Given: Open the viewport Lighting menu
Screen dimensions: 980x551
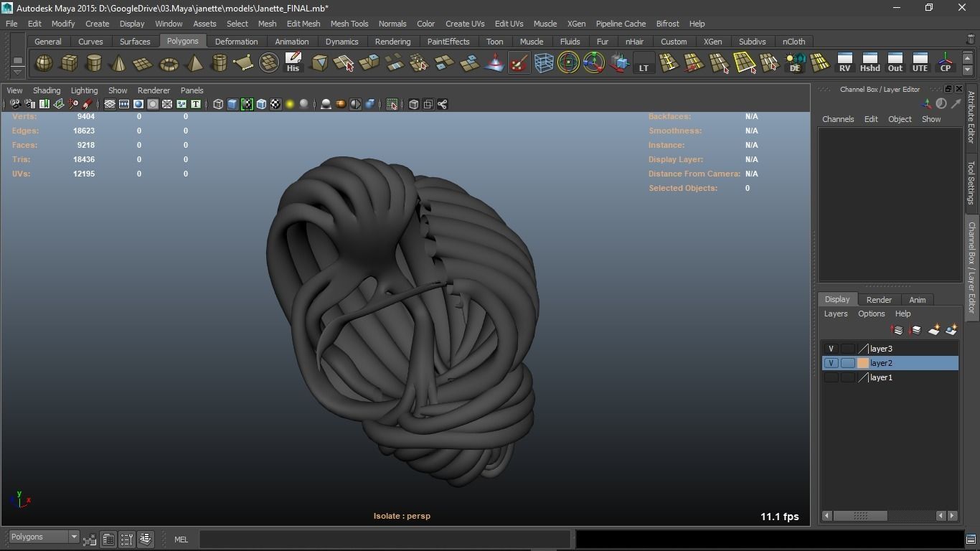Looking at the screenshot, I should click(x=84, y=90).
